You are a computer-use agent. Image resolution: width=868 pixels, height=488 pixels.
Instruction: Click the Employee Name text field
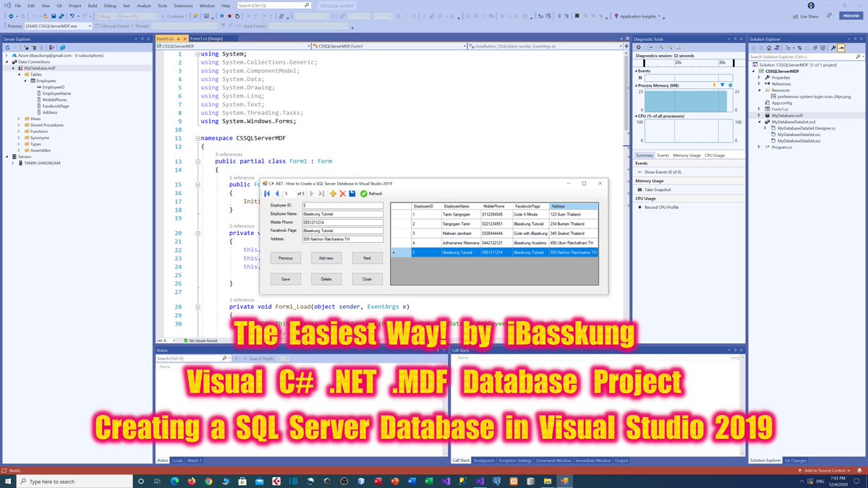coord(342,214)
